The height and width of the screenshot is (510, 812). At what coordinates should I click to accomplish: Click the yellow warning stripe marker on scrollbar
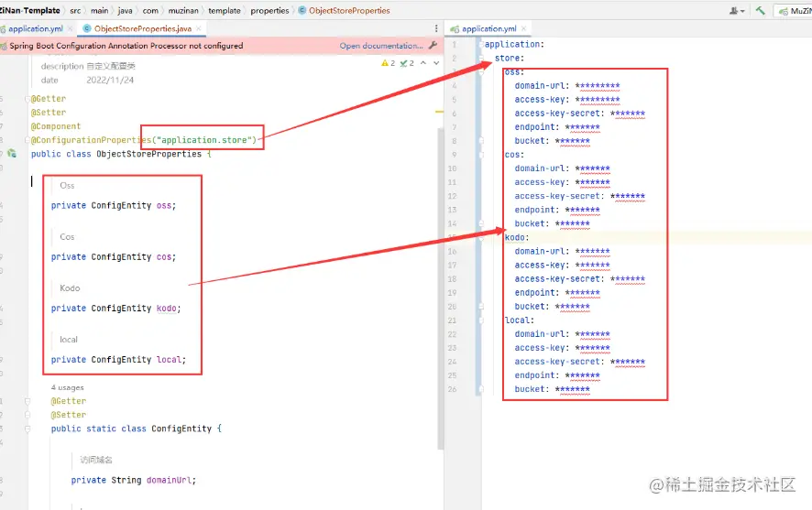tap(439, 112)
